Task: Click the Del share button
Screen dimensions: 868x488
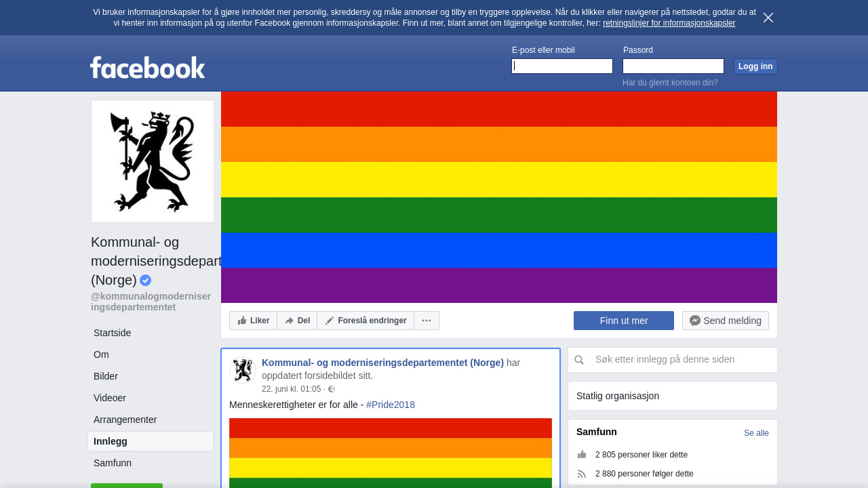Action: pos(297,321)
